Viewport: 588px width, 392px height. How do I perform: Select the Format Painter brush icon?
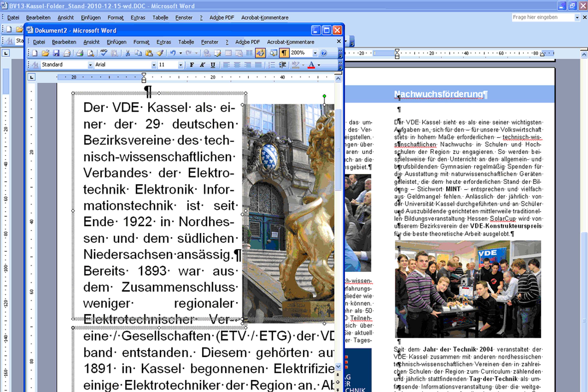click(x=160, y=53)
